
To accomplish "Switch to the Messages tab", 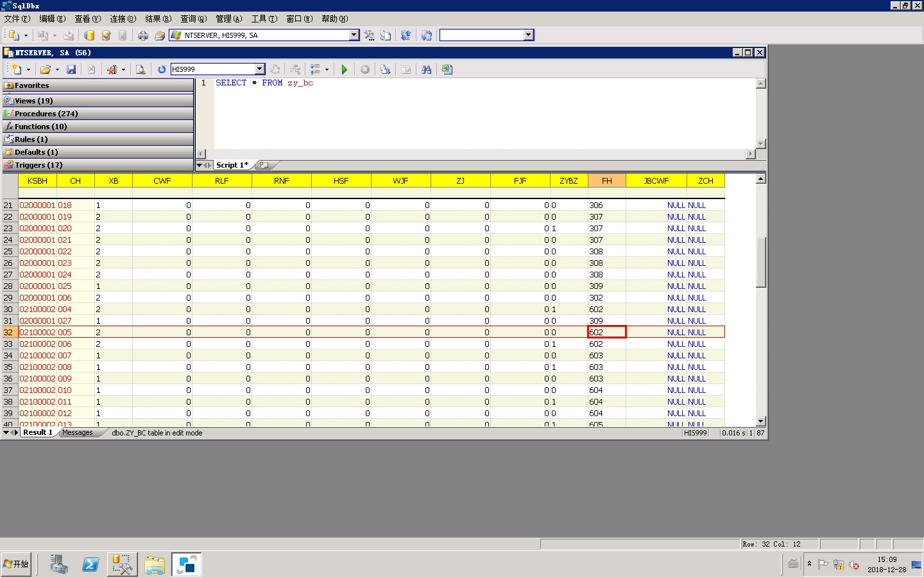I will (x=78, y=433).
